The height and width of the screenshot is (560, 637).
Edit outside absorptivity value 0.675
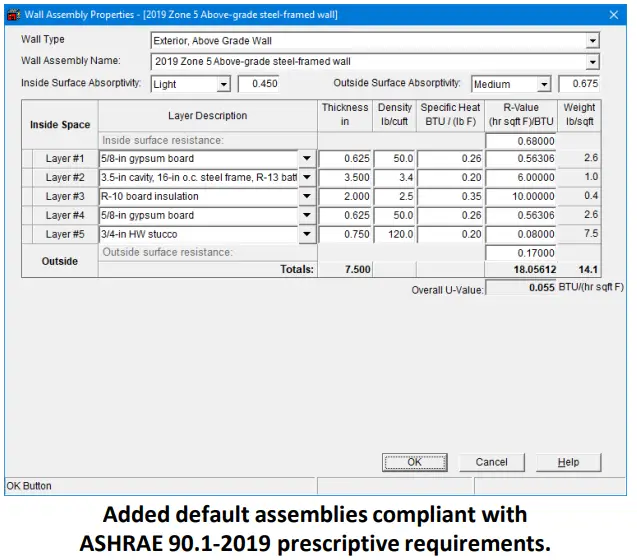(579, 84)
